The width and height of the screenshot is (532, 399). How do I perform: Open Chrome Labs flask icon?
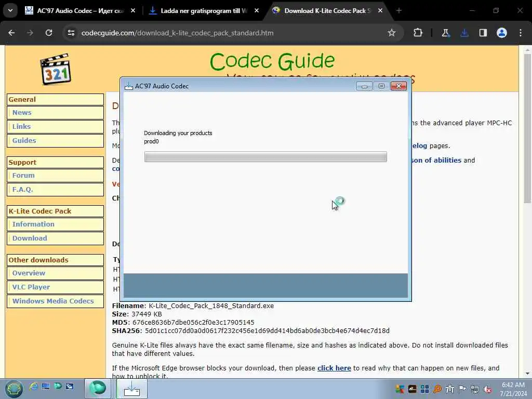pos(445,33)
